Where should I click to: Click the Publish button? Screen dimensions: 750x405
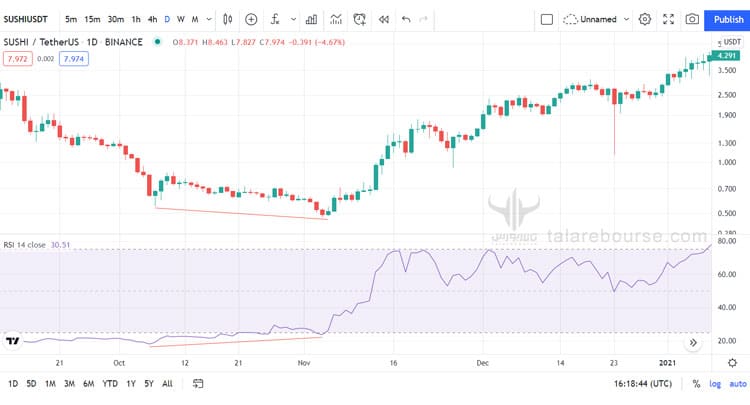[x=728, y=20]
